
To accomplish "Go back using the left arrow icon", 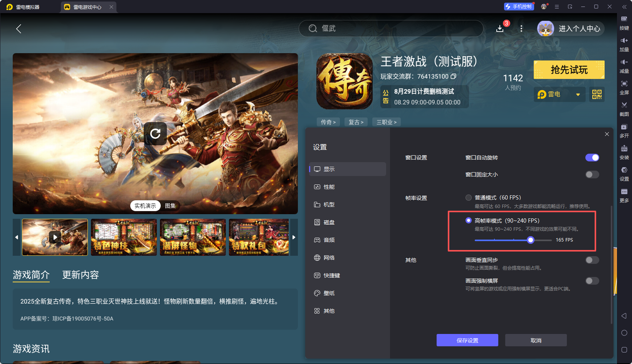I will (x=18, y=29).
